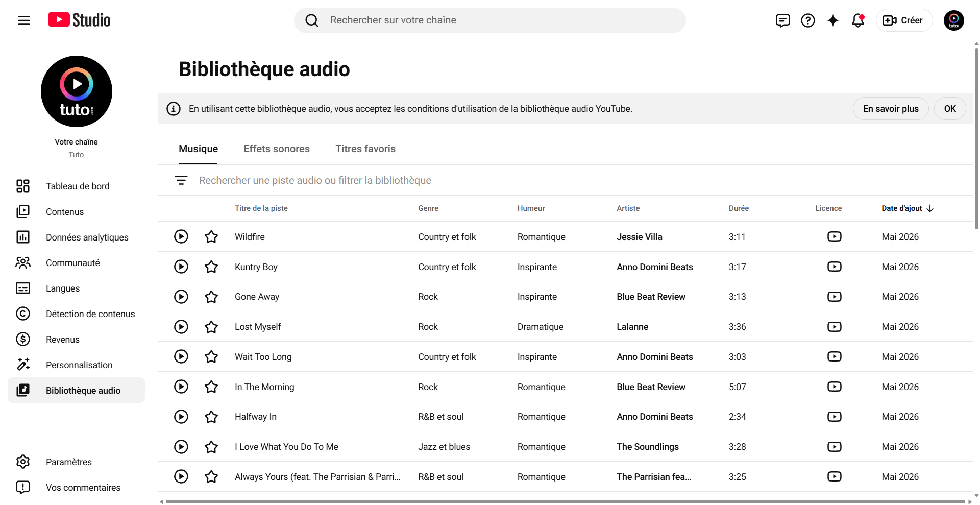Switch to the Musique tab
This screenshot has height=505, width=980.
[198, 149]
